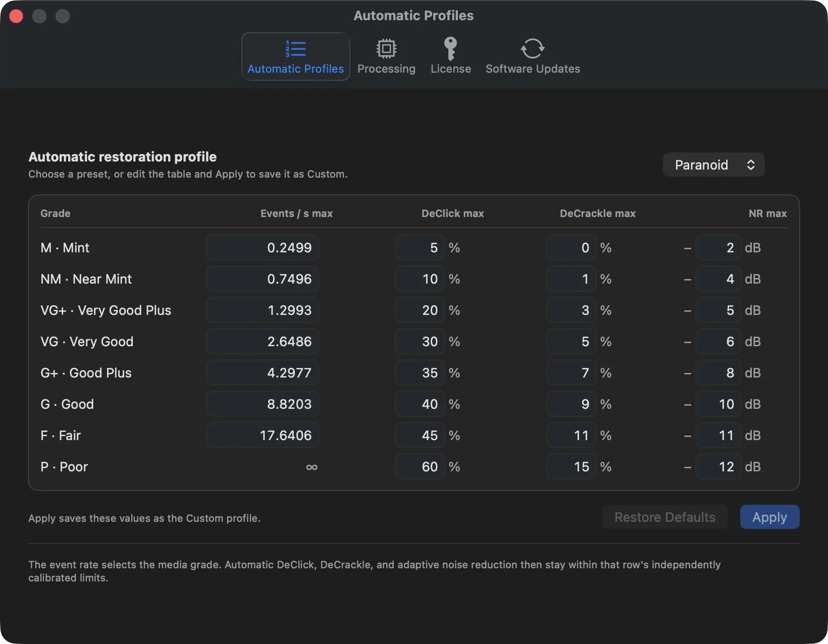The height and width of the screenshot is (644, 828).
Task: Click the Processing chip icon
Action: 386,49
